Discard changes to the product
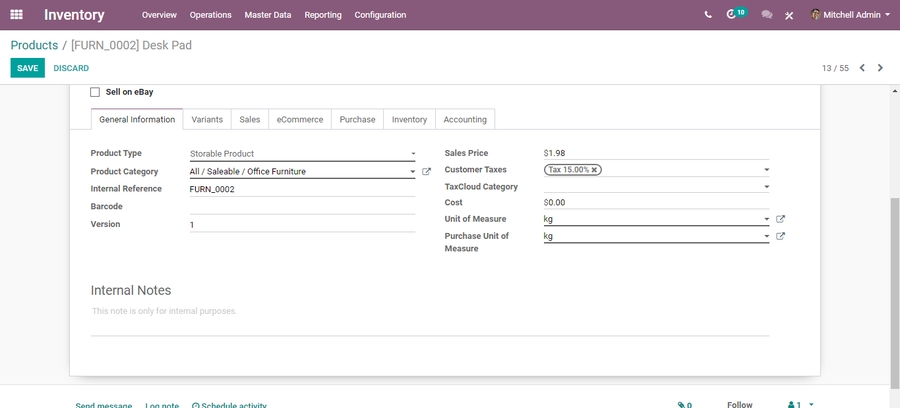 pos(71,68)
